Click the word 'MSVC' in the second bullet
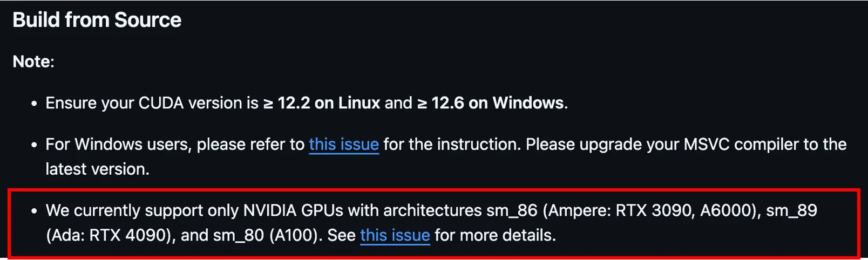 tap(707, 145)
